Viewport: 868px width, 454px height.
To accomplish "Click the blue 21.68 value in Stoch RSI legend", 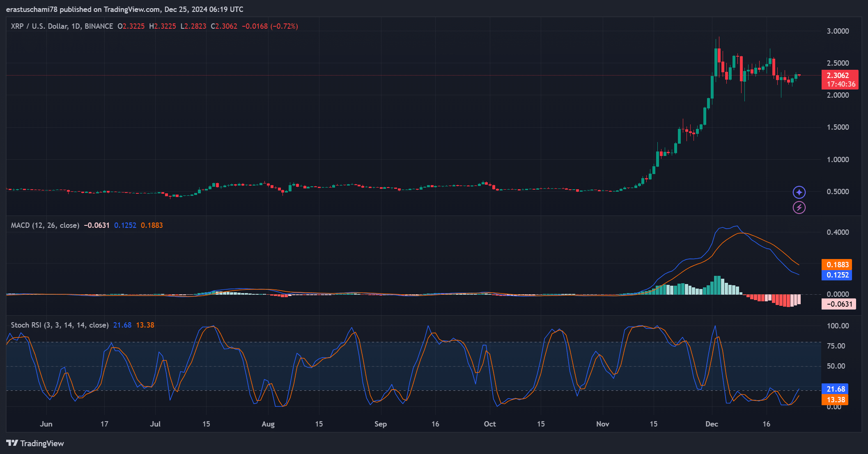I will pos(122,325).
